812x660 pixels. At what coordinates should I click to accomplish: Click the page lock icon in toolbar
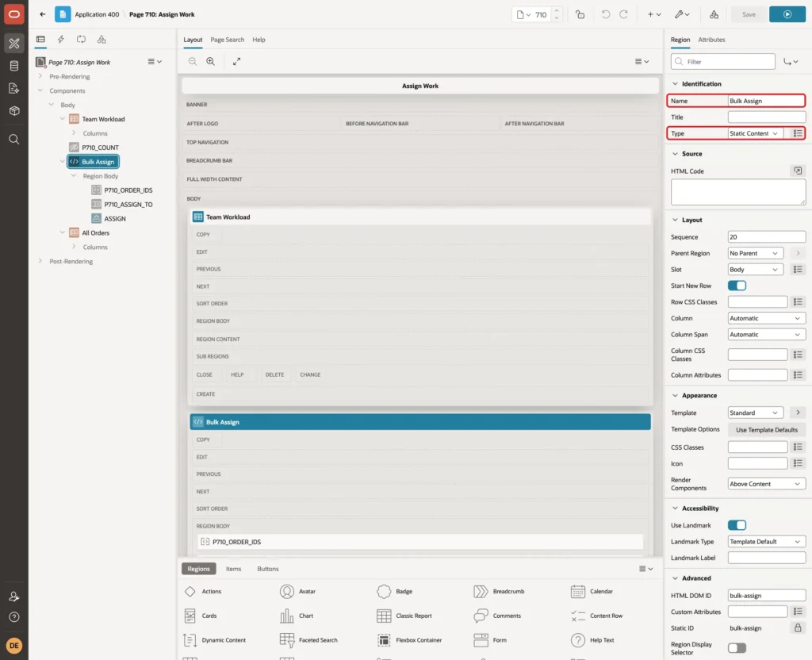pos(580,14)
